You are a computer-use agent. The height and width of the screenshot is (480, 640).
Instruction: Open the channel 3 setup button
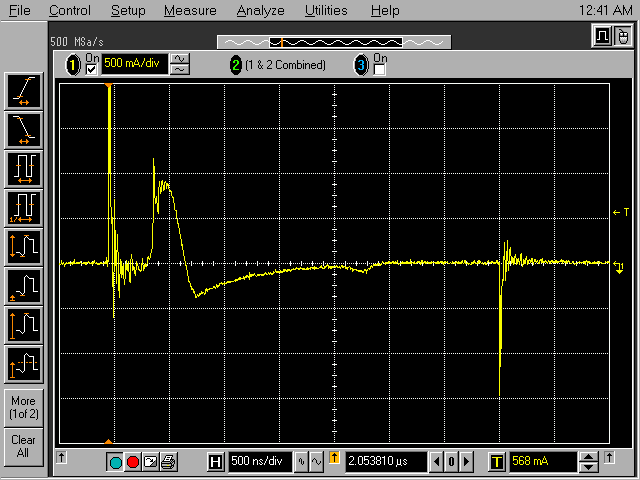pos(361,65)
